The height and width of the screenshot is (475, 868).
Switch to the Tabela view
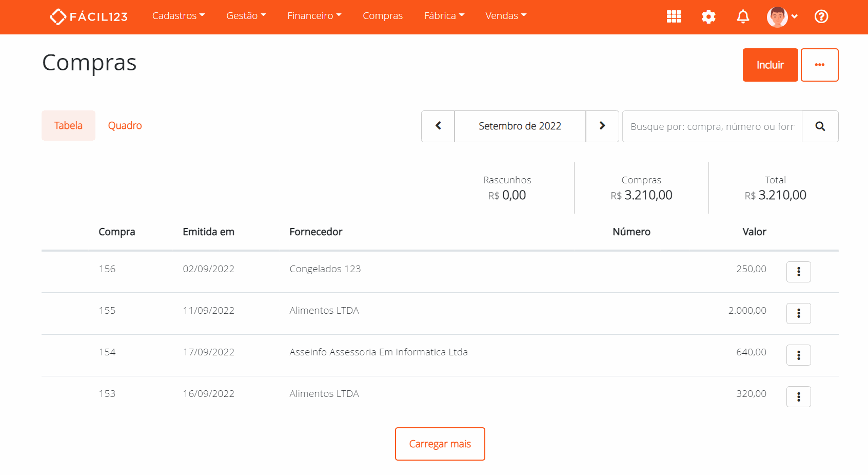point(68,125)
